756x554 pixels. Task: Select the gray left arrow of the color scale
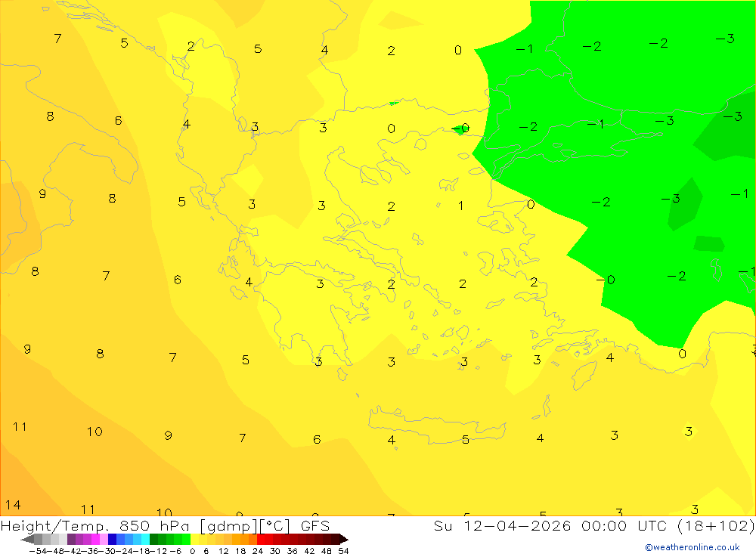click(x=27, y=539)
